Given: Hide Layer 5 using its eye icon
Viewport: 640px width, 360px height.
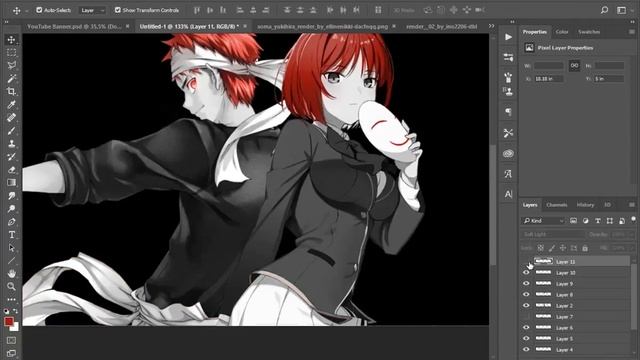Looking at the screenshot, I should 526,338.
